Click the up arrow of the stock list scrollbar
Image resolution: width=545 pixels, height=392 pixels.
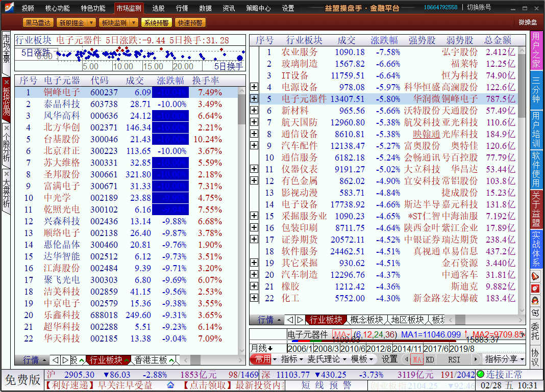242,91
